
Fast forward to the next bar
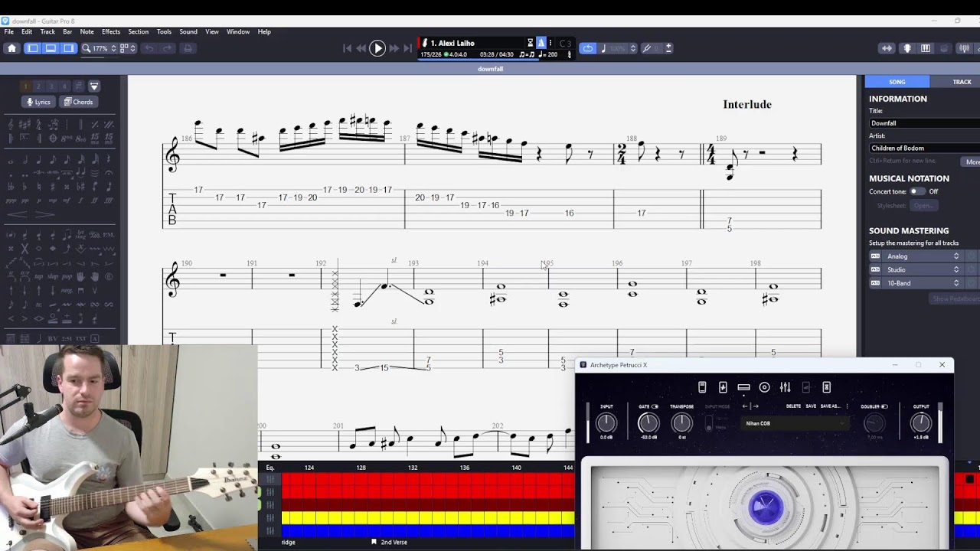pos(394,48)
